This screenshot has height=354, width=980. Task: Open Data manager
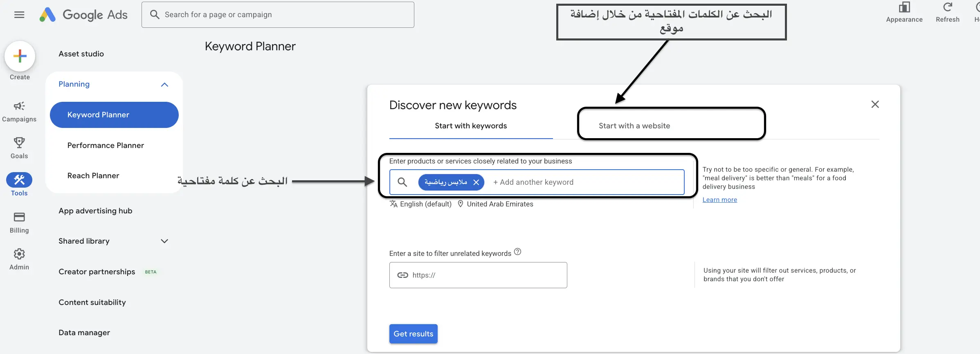click(x=84, y=333)
